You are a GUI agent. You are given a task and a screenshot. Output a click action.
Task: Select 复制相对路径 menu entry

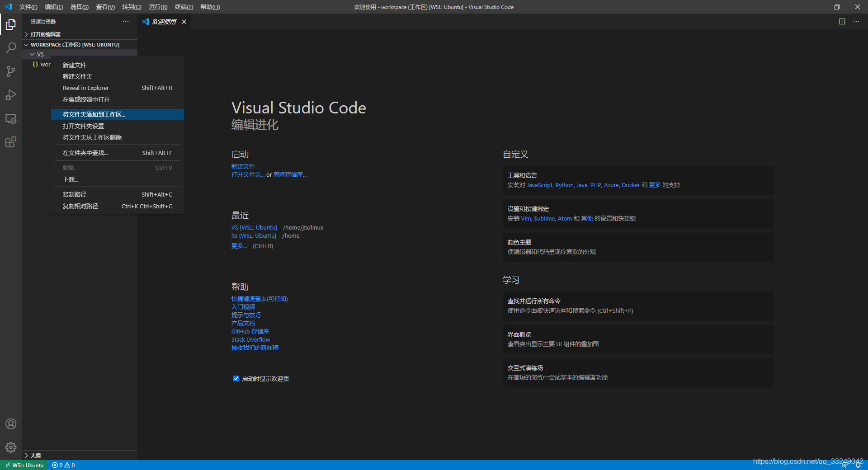118,206
